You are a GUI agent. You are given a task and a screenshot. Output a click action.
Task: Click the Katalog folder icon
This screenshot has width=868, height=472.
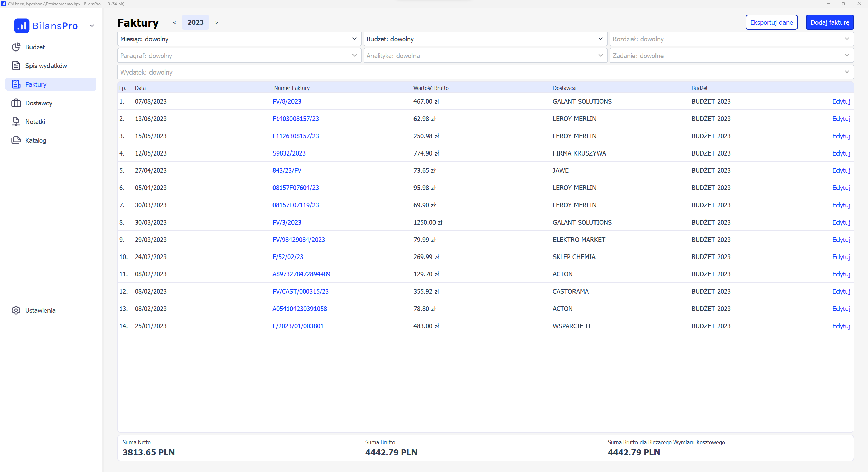[16, 140]
